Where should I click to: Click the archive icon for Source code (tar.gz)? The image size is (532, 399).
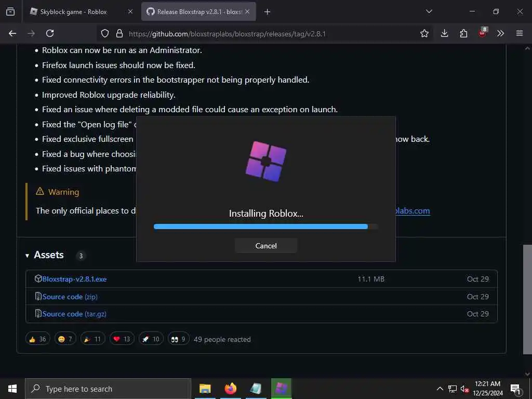38,313
